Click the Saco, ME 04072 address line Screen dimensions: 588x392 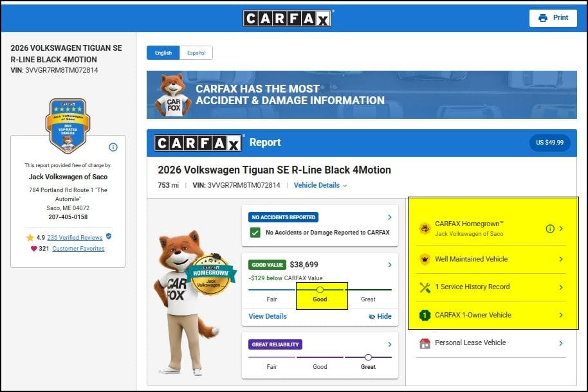(x=68, y=208)
